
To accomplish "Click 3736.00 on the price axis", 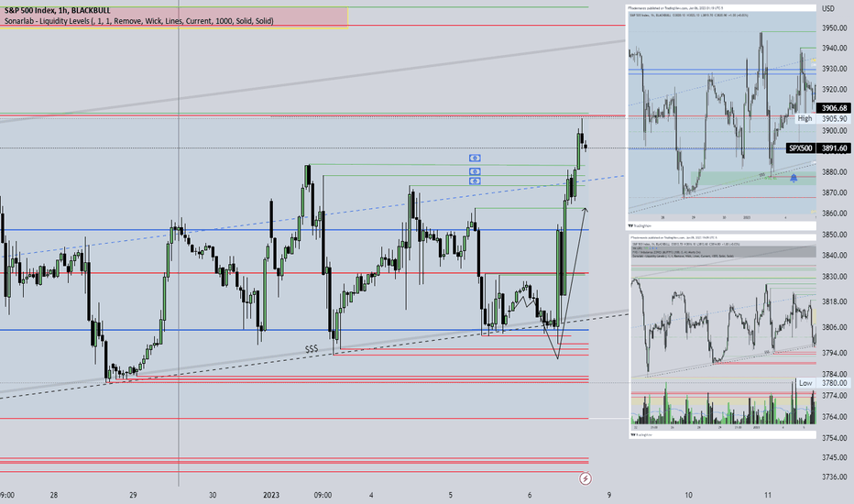I will pos(834,477).
